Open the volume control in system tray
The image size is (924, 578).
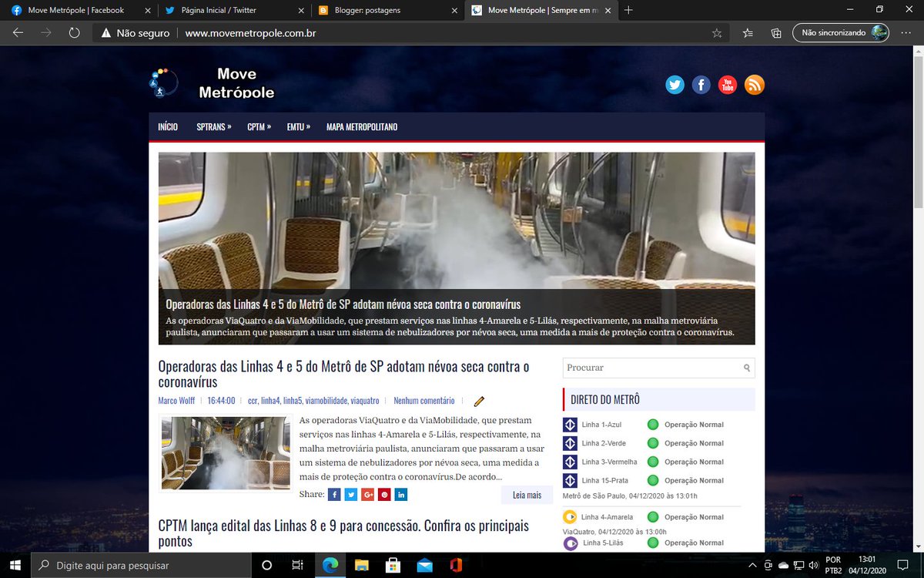814,565
